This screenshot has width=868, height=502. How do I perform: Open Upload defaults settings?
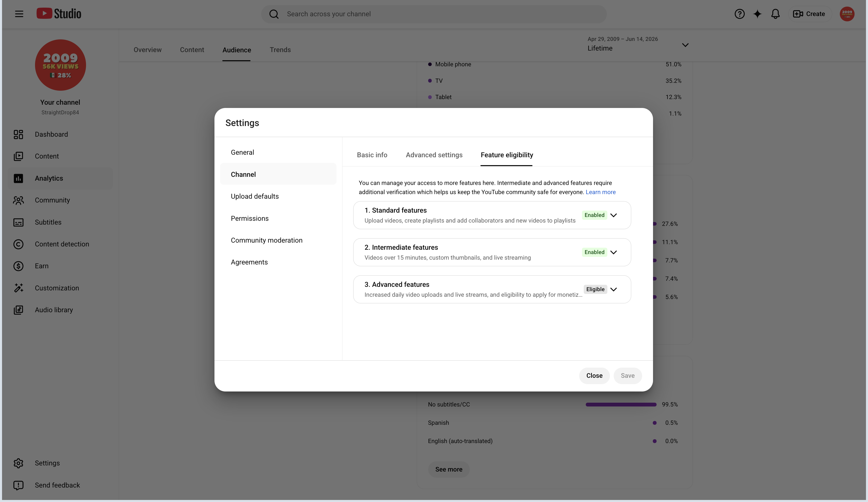[278, 197]
